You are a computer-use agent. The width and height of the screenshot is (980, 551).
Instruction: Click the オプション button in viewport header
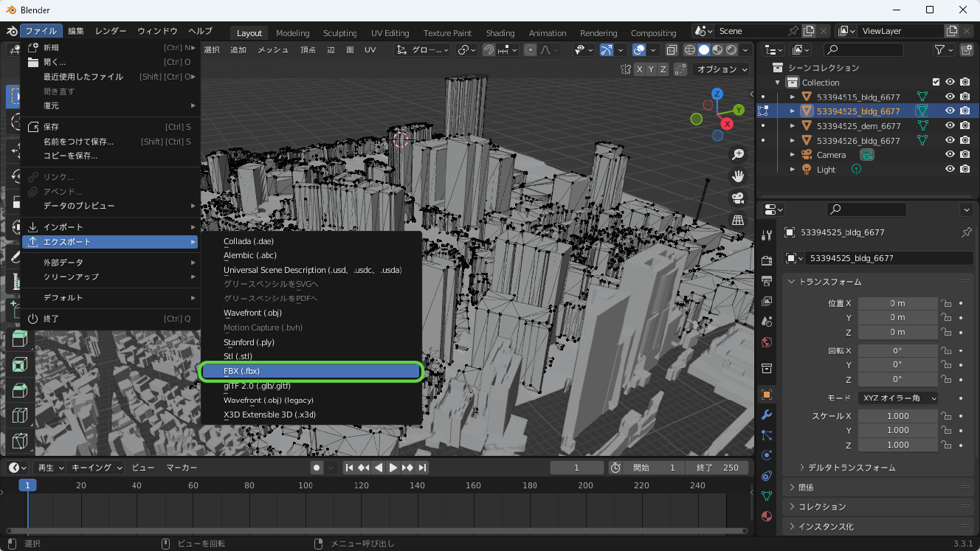pos(717,69)
